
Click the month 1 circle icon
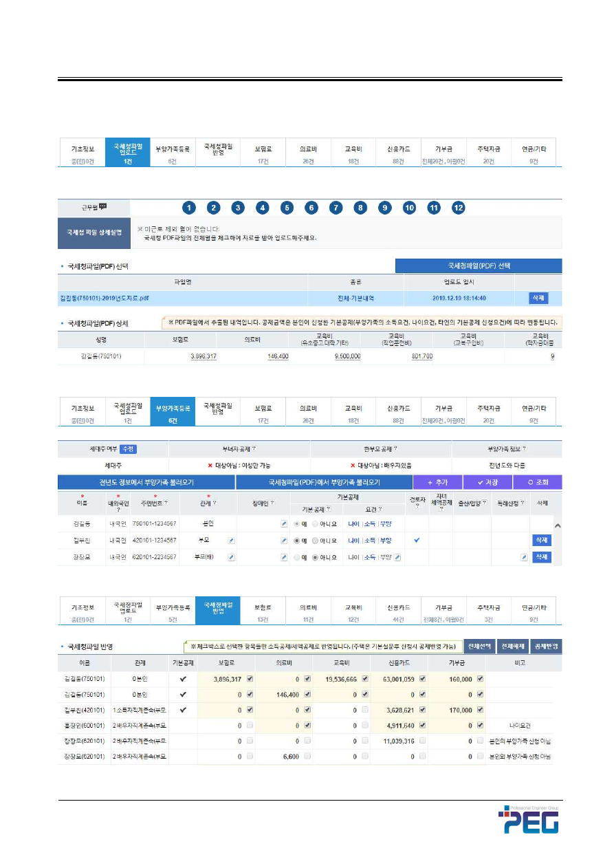tap(189, 208)
